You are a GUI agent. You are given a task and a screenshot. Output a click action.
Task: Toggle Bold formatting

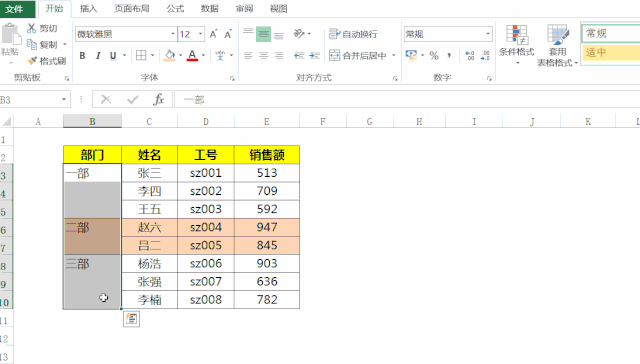82,55
